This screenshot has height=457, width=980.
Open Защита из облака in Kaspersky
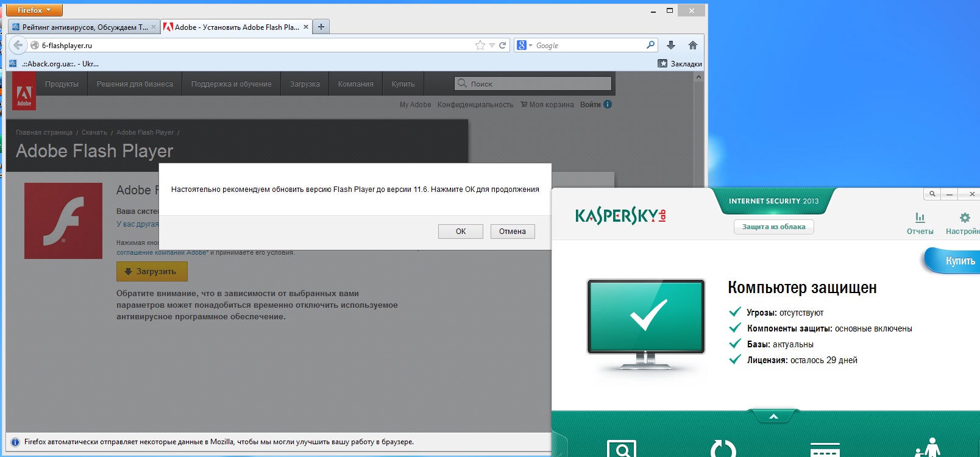[x=774, y=227]
